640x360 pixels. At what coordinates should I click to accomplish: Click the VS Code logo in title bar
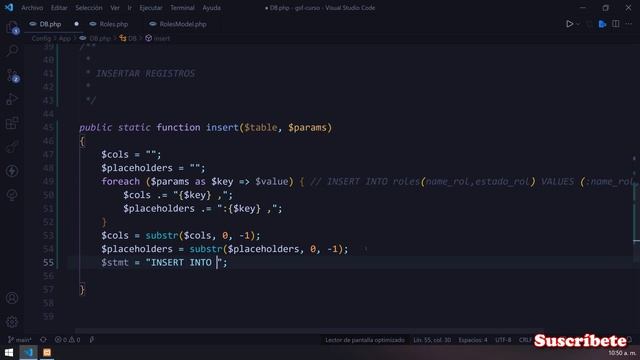click(9, 8)
